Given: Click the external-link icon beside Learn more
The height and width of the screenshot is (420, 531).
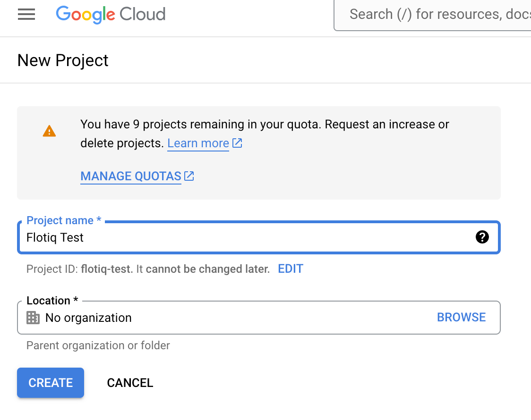Looking at the screenshot, I should click(237, 143).
